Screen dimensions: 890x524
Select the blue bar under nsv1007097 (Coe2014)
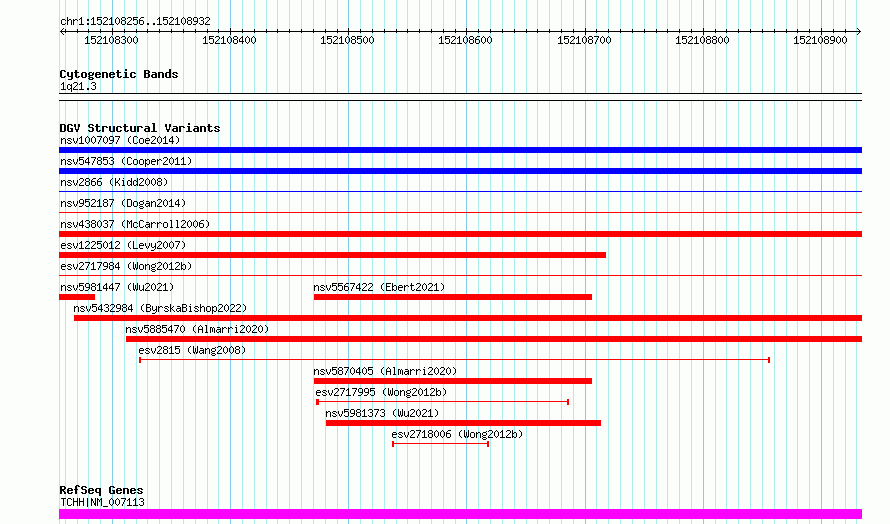coord(460,150)
